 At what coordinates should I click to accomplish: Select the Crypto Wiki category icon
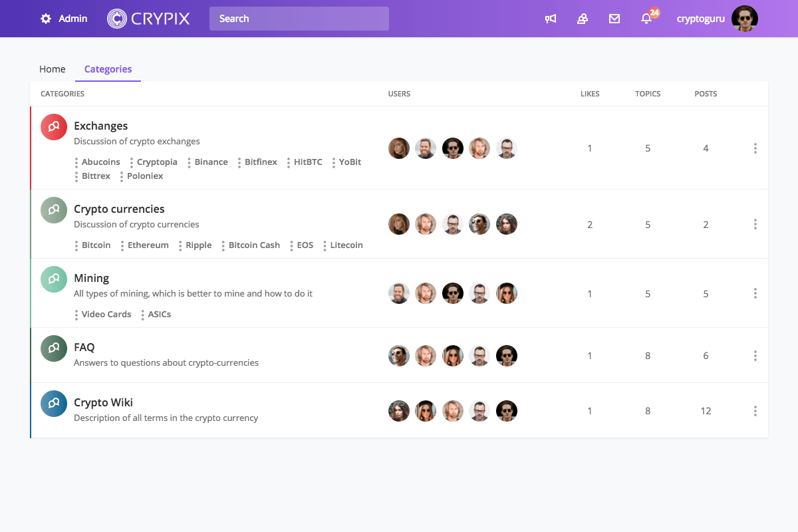(54, 403)
